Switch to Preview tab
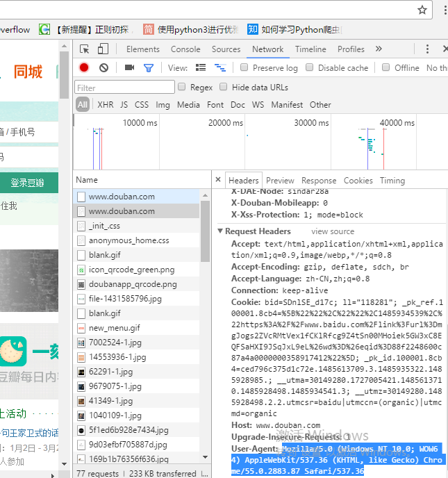 pos(280,181)
